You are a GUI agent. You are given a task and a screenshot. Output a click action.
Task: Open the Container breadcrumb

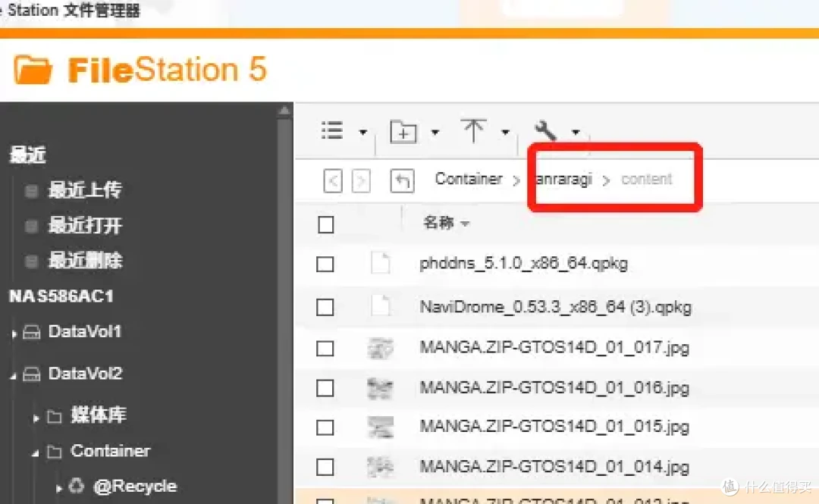469,179
